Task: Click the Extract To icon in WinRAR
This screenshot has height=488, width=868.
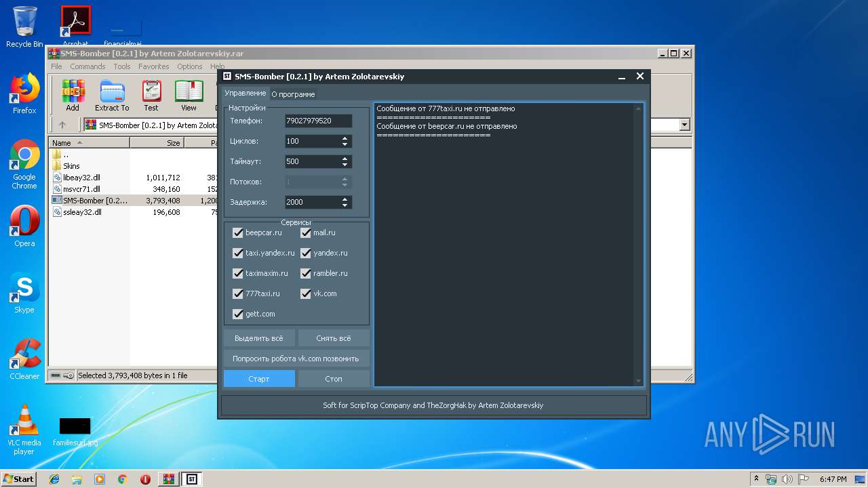Action: tap(112, 96)
